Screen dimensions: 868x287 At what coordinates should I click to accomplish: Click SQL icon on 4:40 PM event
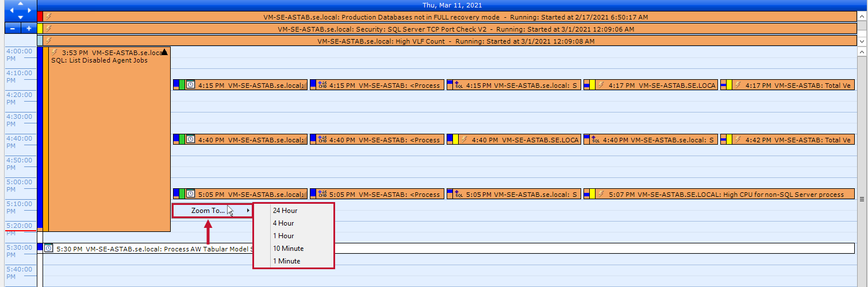596,139
